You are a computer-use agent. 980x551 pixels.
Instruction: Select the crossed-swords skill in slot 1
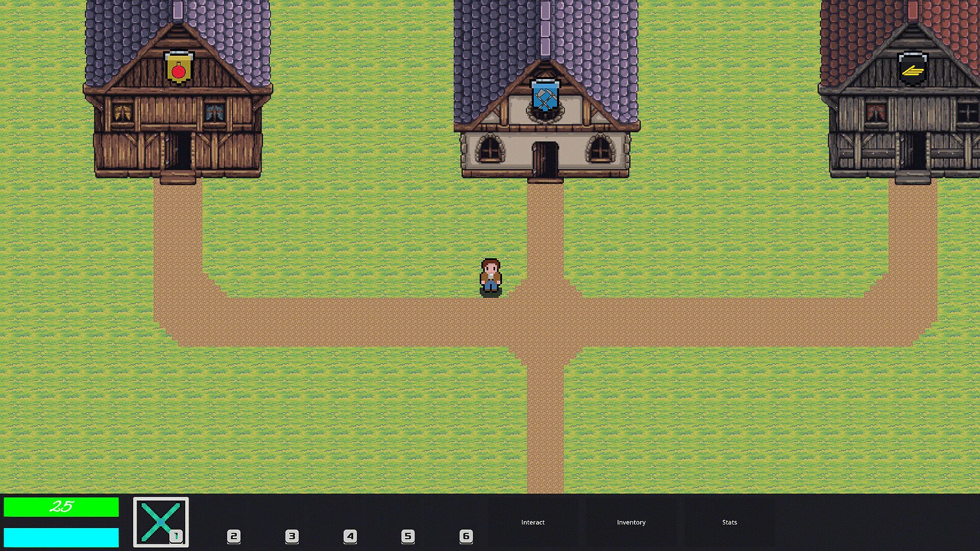coord(161,522)
